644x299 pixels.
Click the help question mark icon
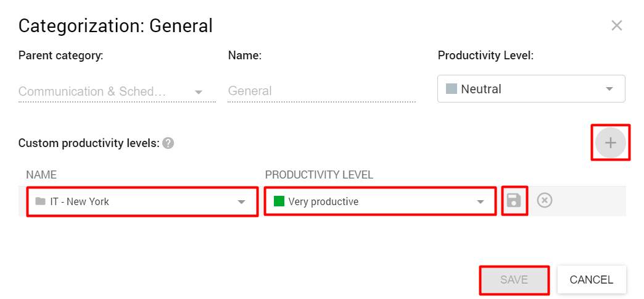pos(168,143)
